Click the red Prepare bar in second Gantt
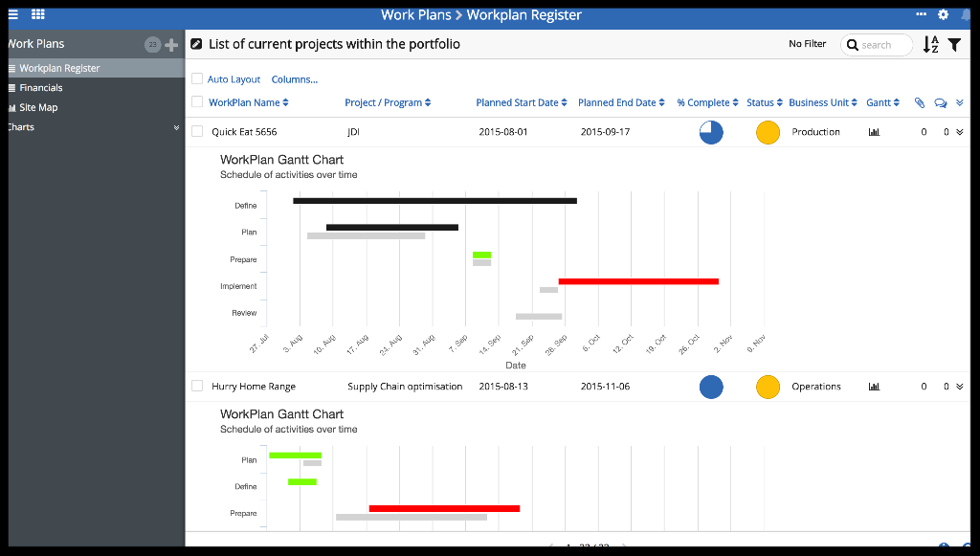This screenshot has height=556, width=980. point(444,508)
